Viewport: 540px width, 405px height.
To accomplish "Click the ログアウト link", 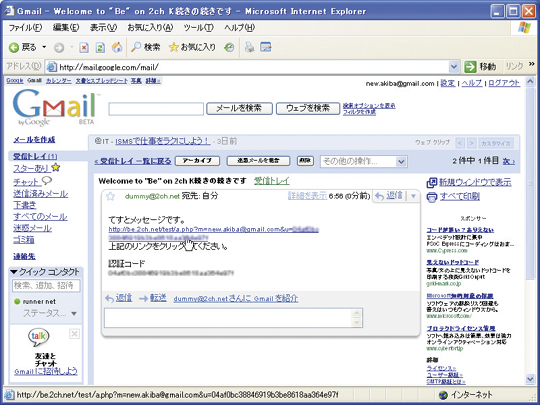I will [504, 83].
